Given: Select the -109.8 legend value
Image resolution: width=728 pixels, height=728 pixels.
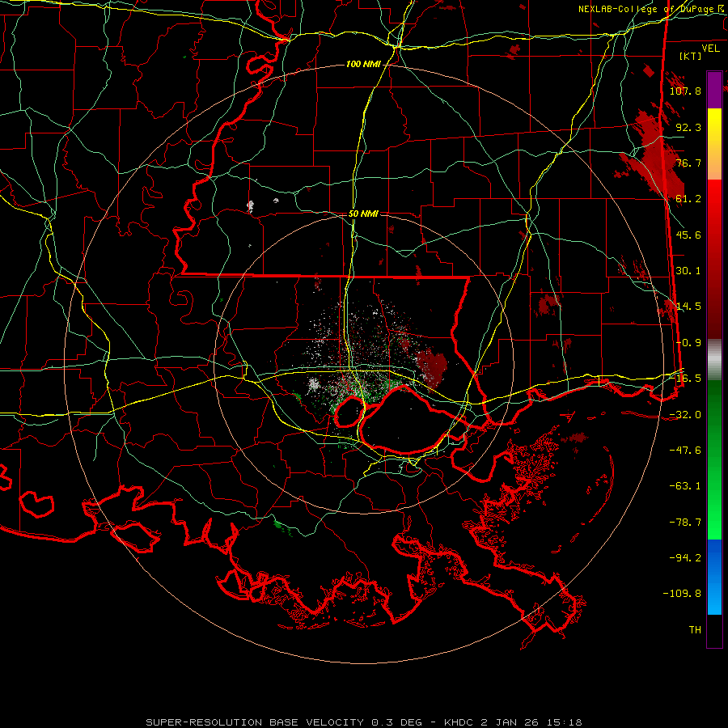Looking at the screenshot, I should 682,594.
